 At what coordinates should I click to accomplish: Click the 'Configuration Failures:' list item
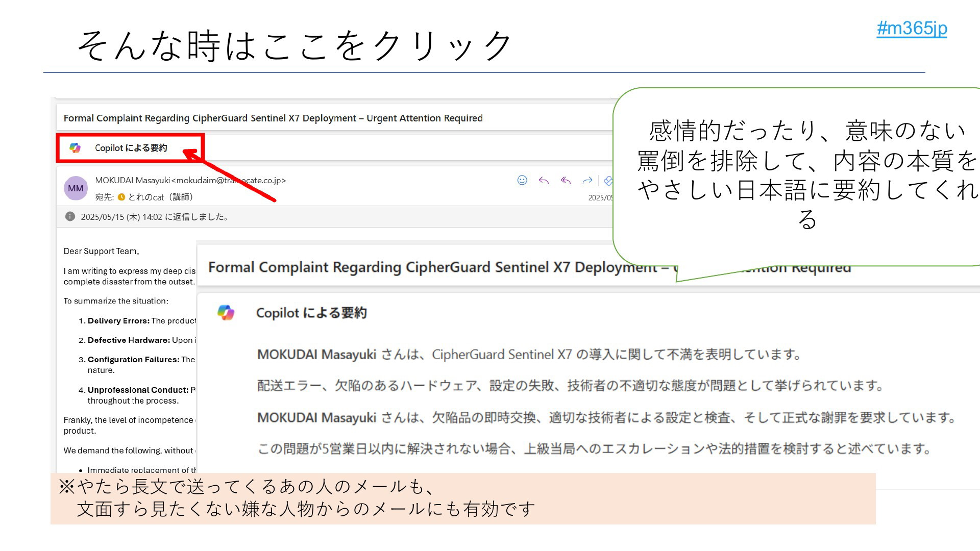click(138, 365)
